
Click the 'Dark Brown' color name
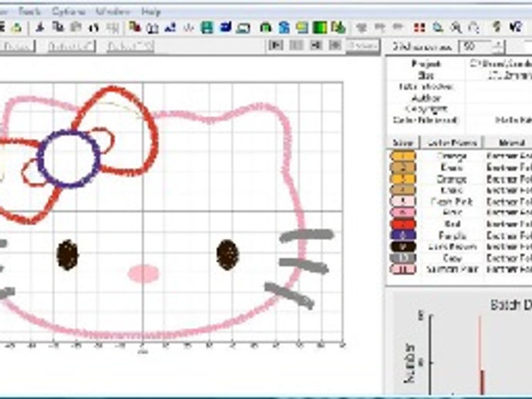pyautogui.click(x=453, y=246)
